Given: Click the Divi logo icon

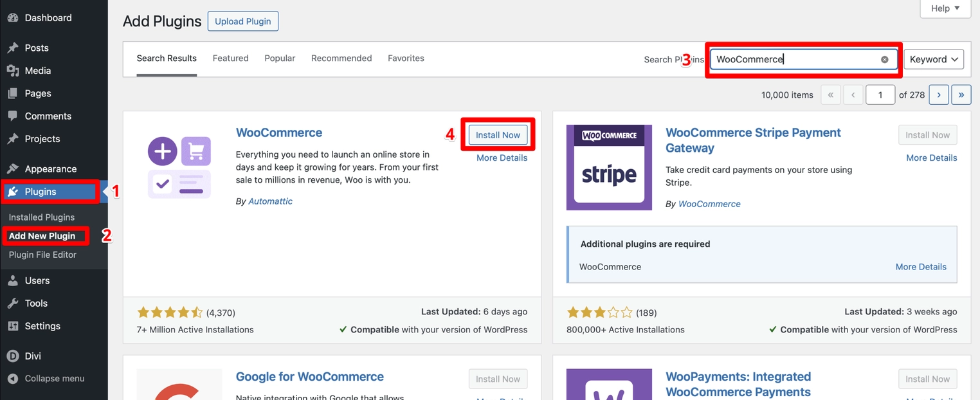Looking at the screenshot, I should (x=13, y=356).
